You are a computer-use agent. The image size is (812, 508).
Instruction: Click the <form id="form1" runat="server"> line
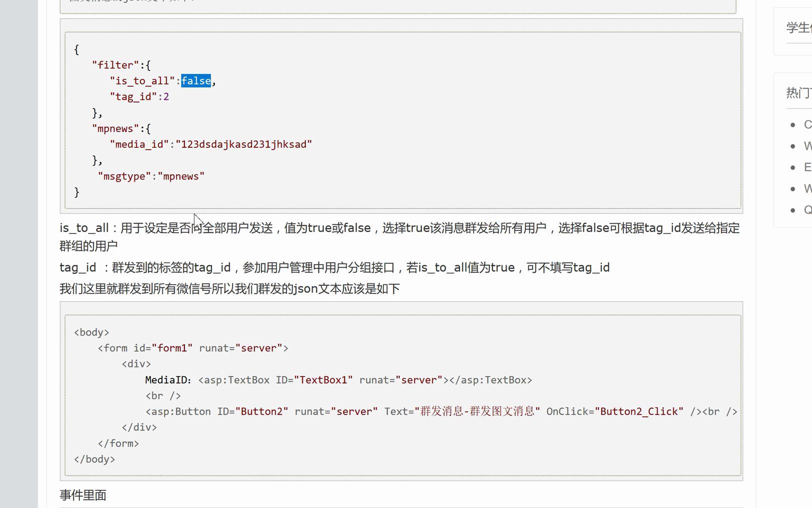[x=193, y=348]
